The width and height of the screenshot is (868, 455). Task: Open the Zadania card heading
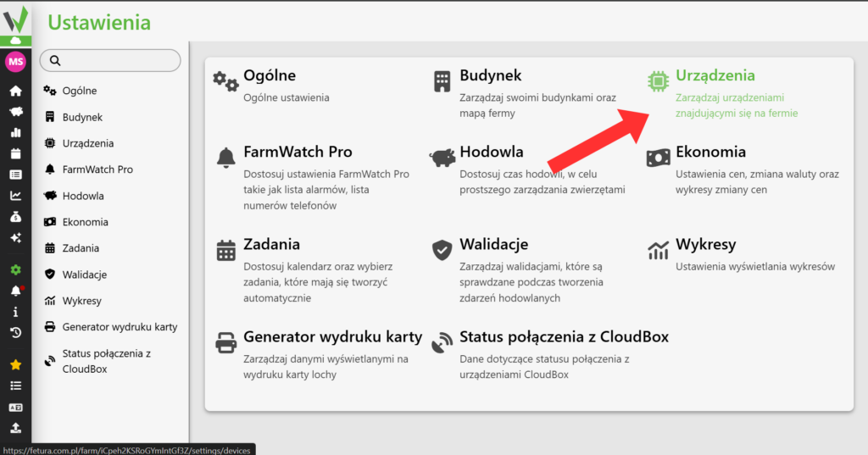(272, 244)
